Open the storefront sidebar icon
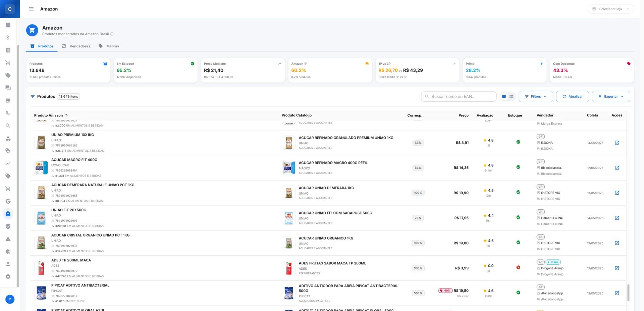Viewport: 644px width, 311px height. [8, 101]
